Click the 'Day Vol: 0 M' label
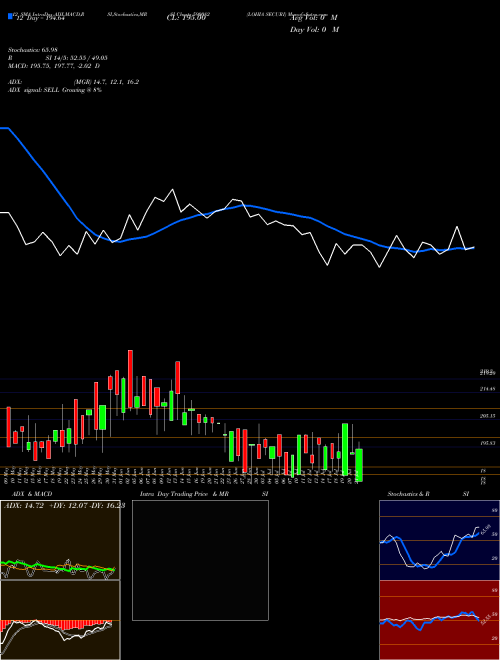Image resolution: width=500 pixels, height=660 pixels. point(314,29)
